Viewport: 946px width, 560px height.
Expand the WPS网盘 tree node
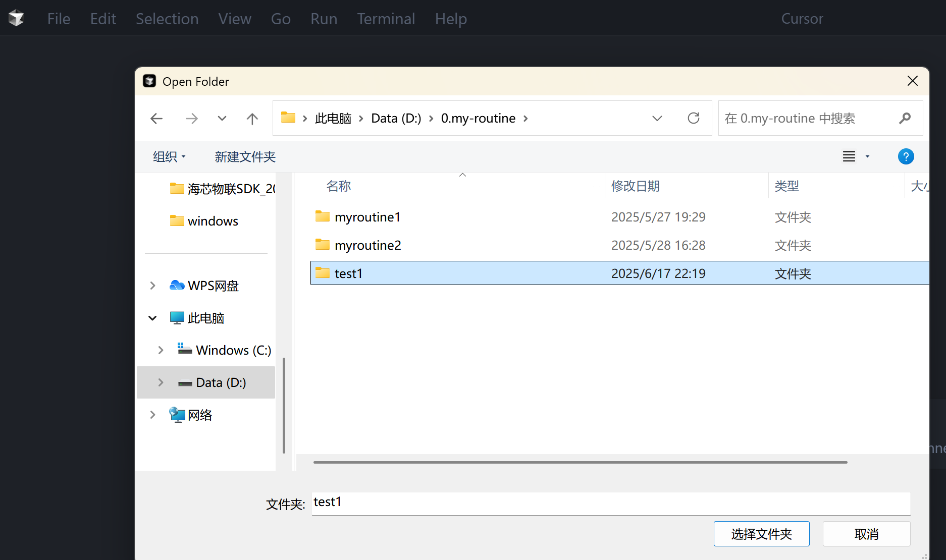(152, 286)
